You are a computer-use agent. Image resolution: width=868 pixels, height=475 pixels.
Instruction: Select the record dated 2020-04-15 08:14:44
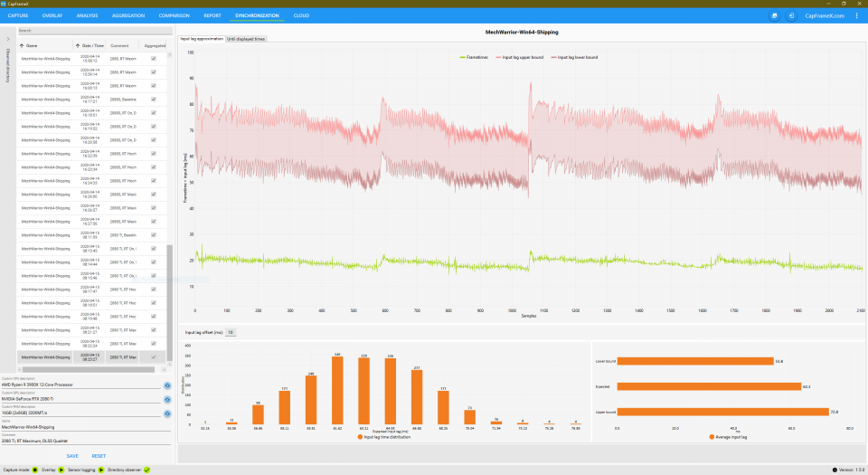(91, 262)
